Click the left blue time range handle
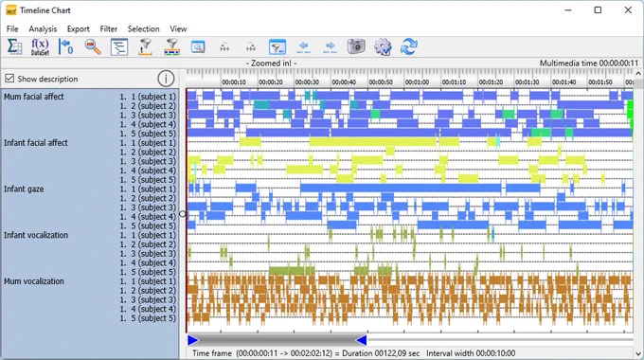644x360 pixels. click(193, 340)
